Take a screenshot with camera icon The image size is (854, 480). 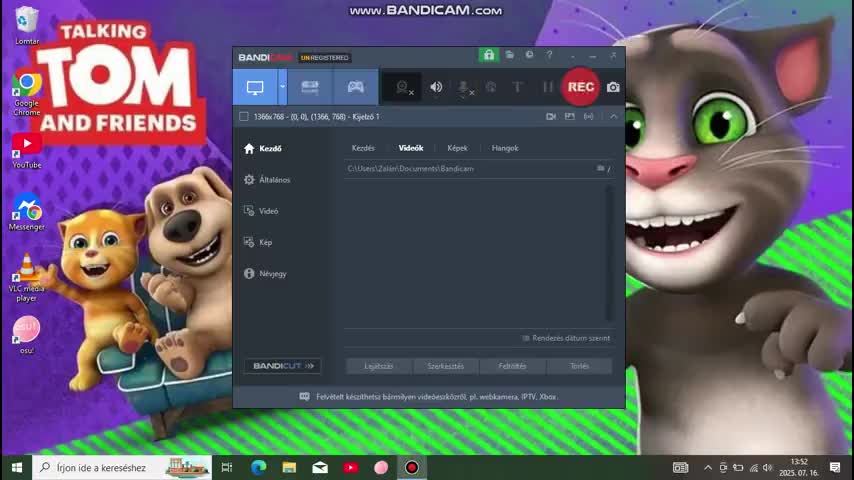click(613, 87)
